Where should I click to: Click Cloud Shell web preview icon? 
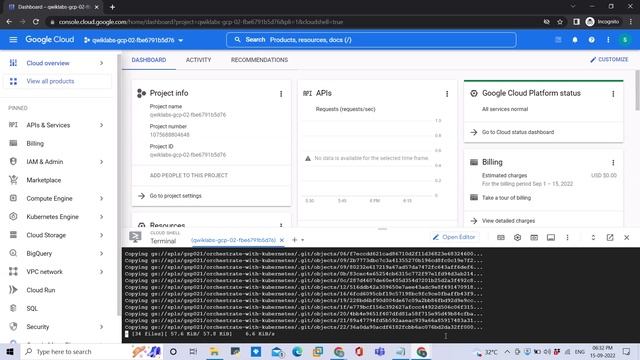pos(534,238)
